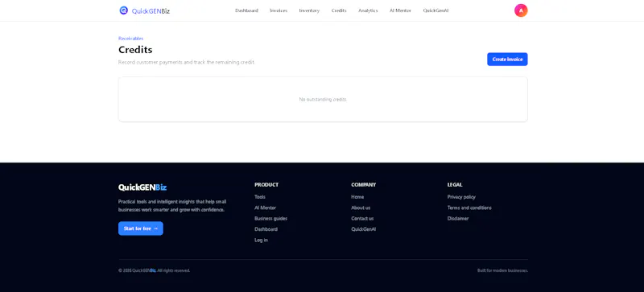The image size is (644, 292).
Task: Click the QuickGENBiz wordmark in header
Action: click(x=151, y=11)
